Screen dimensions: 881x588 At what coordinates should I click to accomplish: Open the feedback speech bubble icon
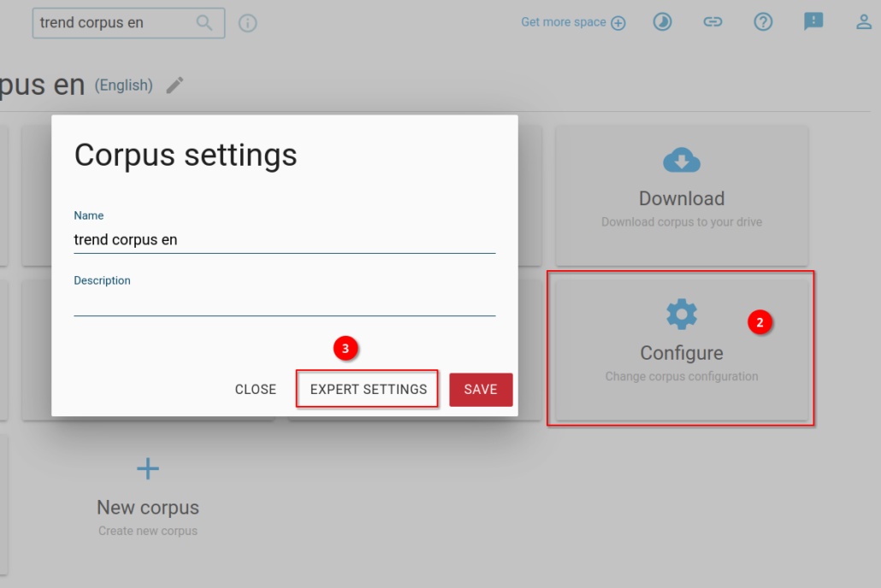(x=813, y=22)
